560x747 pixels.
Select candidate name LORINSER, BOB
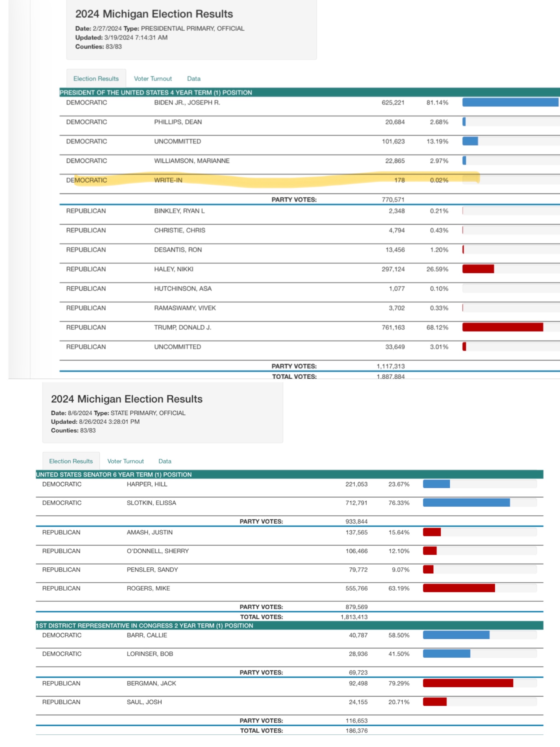[x=150, y=653]
